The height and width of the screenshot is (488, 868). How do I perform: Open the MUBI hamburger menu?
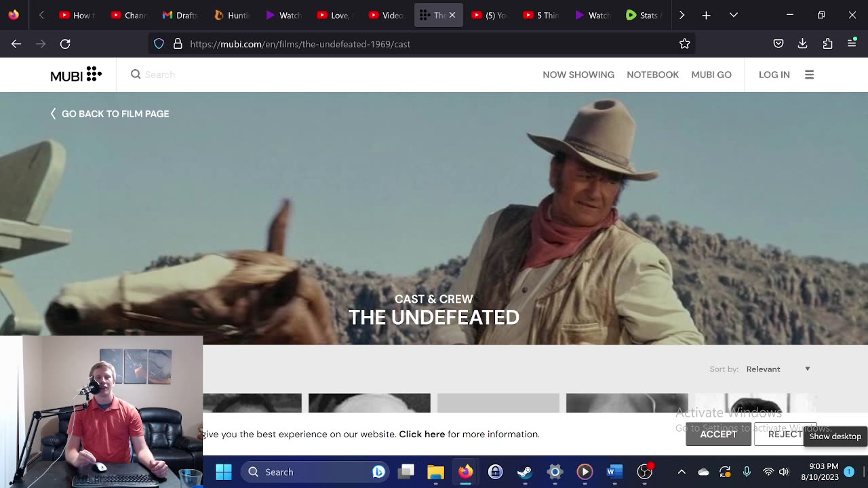(809, 75)
